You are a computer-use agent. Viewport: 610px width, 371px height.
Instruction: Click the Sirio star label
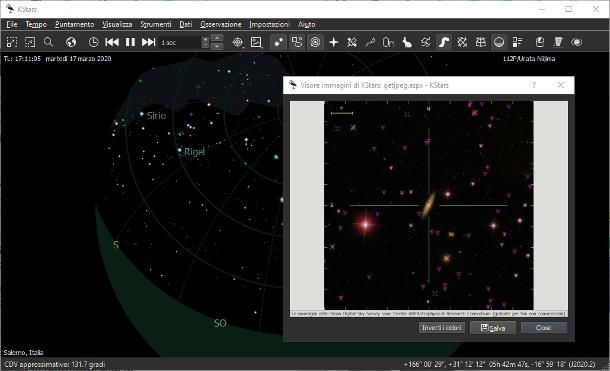point(156,116)
